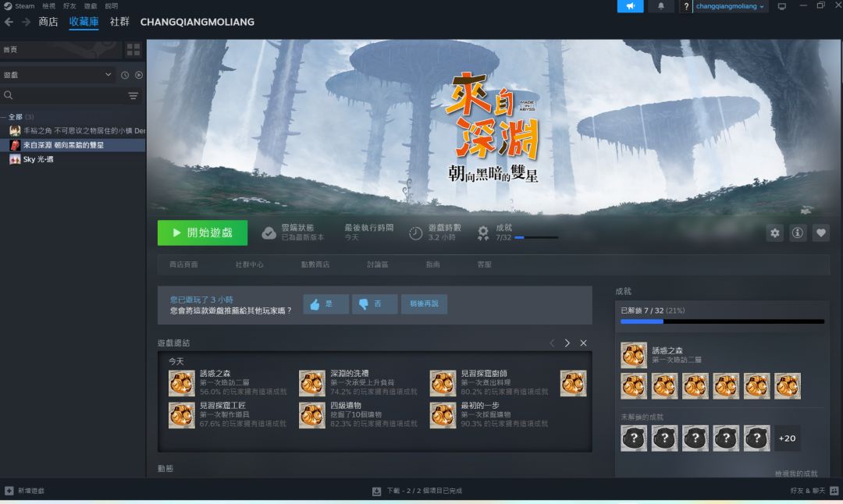Open the 遊戲 category dropdown in sidebar

pos(58,75)
